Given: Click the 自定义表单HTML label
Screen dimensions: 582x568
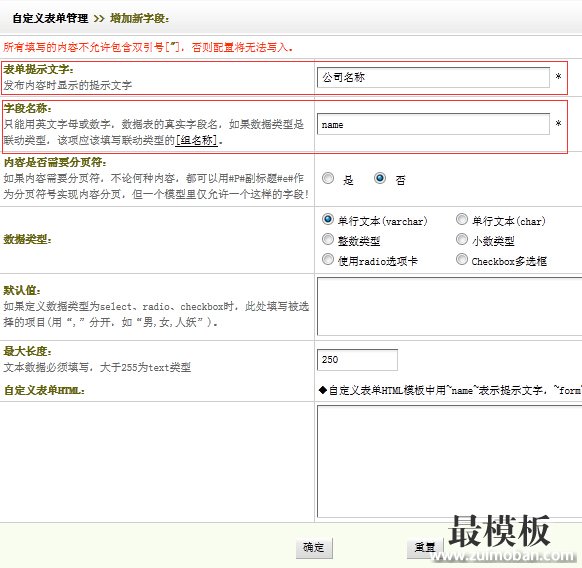Looking at the screenshot, I should point(44,390).
